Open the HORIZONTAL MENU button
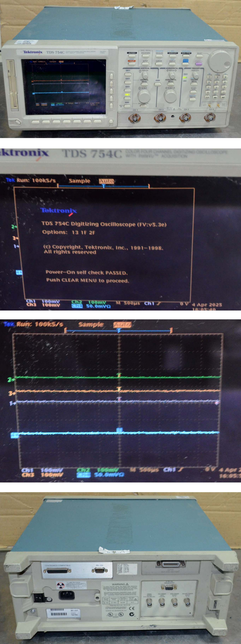The width and height of the screenshot is (241, 644). [171, 85]
